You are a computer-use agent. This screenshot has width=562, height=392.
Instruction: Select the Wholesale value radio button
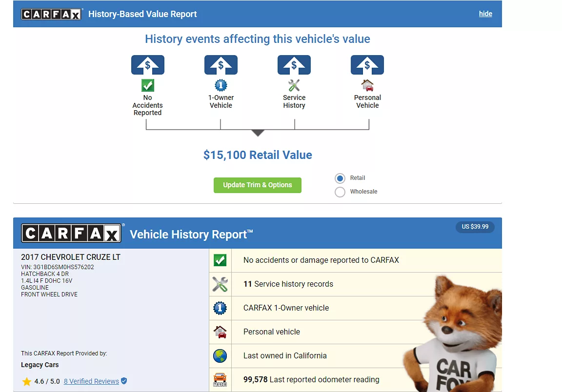tap(340, 192)
